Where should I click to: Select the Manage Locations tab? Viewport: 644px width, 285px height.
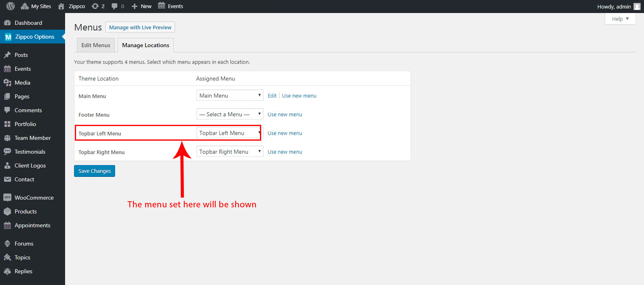146,45
